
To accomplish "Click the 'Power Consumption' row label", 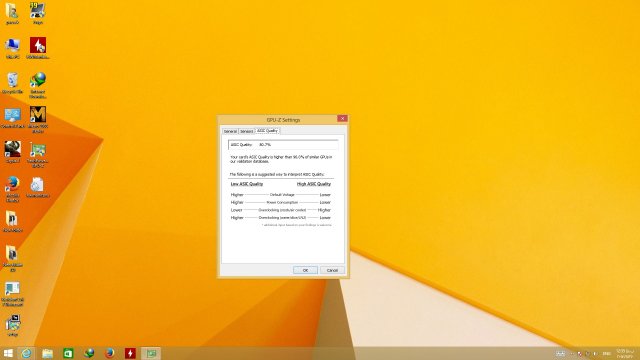I will (x=282, y=202).
